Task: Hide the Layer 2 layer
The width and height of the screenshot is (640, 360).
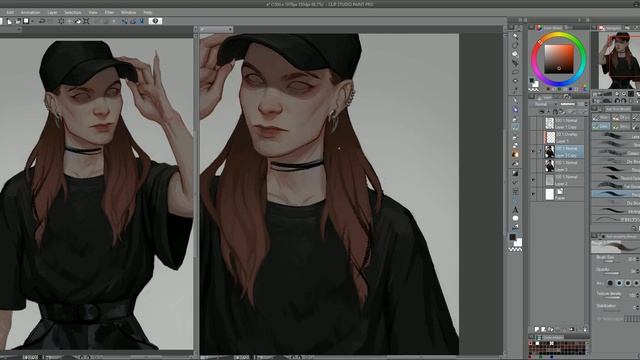Action: pyautogui.click(x=533, y=180)
